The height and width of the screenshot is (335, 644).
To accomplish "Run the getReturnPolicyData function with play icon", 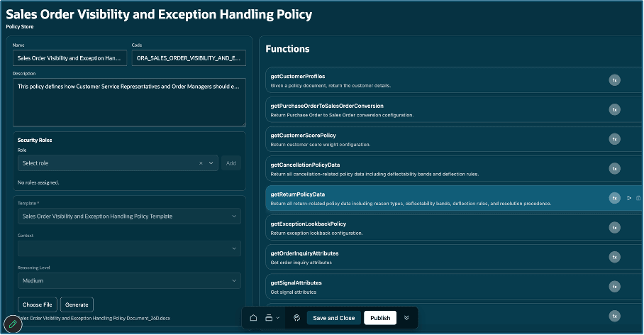I will click(x=629, y=198).
